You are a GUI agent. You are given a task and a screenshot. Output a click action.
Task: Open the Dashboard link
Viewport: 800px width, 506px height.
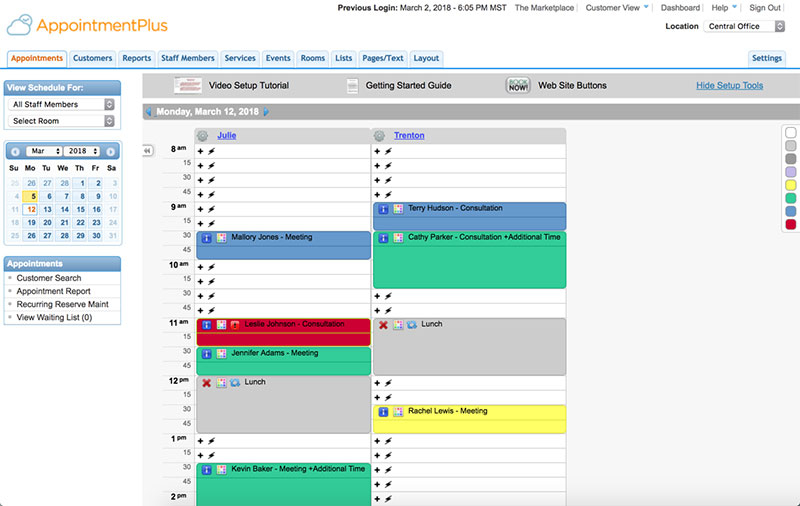coord(680,8)
